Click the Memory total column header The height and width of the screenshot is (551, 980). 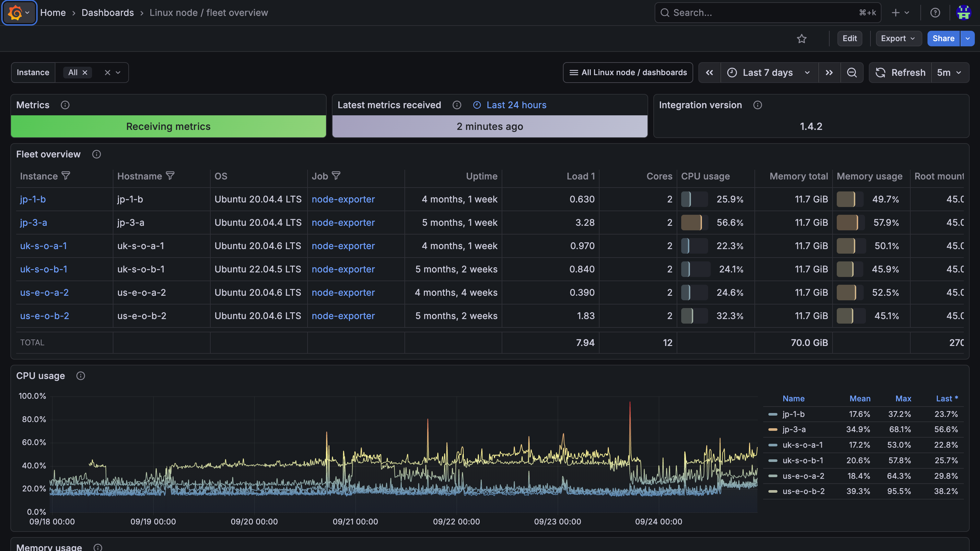click(x=799, y=176)
